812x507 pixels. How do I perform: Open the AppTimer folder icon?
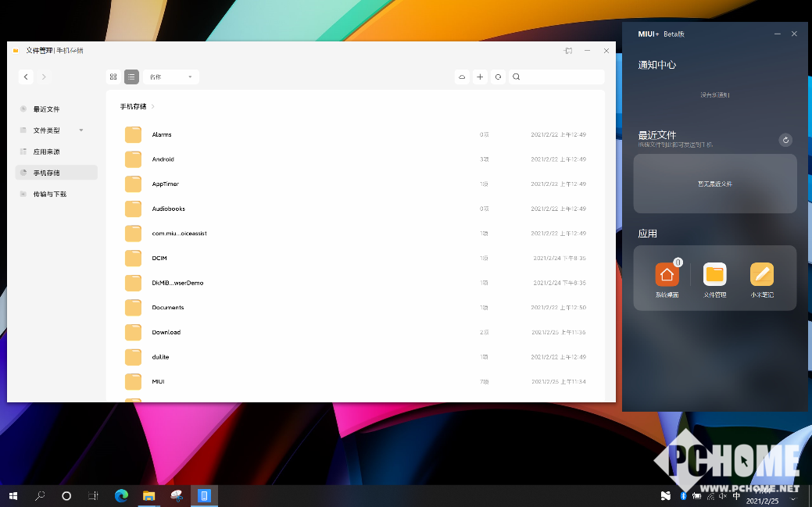pos(133,184)
